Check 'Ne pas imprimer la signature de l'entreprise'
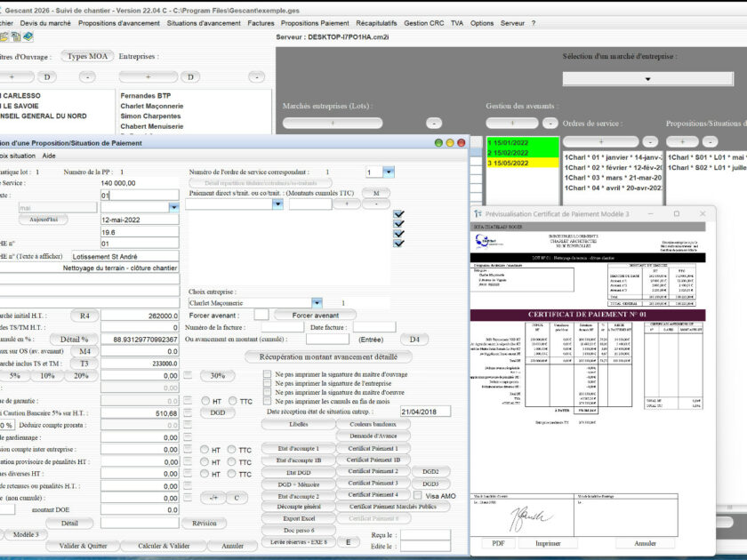The height and width of the screenshot is (560, 747). pyautogui.click(x=268, y=383)
